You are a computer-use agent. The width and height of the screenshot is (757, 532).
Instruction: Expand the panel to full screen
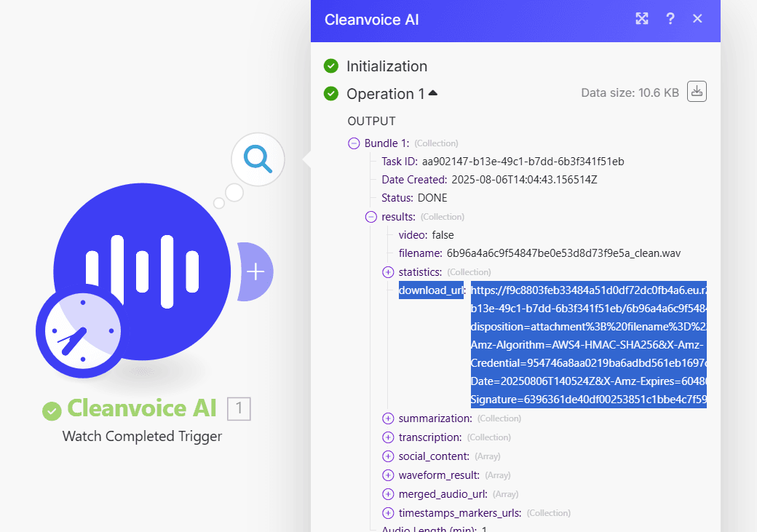[x=642, y=19]
